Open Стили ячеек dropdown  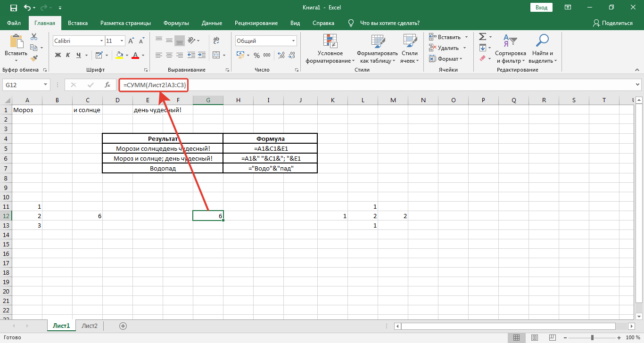click(410, 49)
